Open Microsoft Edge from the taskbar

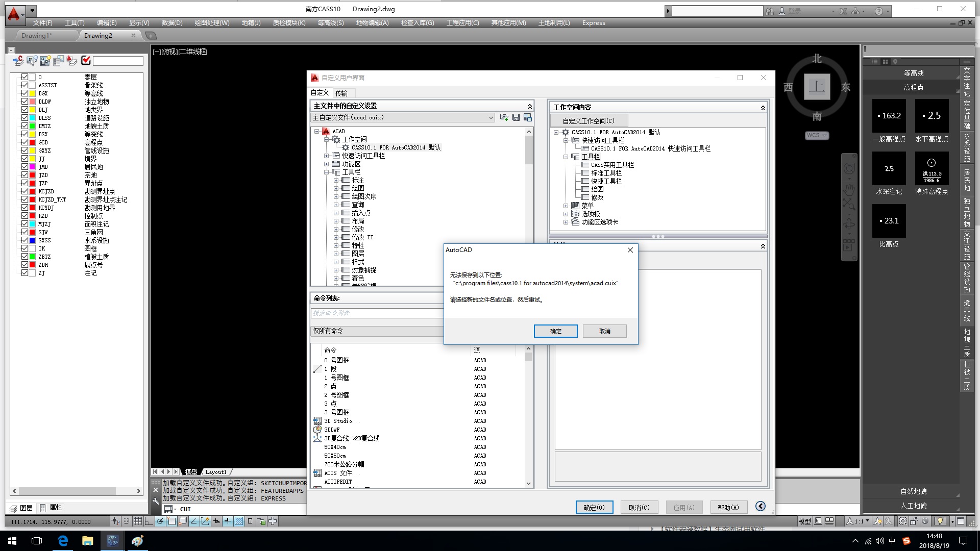click(x=63, y=541)
